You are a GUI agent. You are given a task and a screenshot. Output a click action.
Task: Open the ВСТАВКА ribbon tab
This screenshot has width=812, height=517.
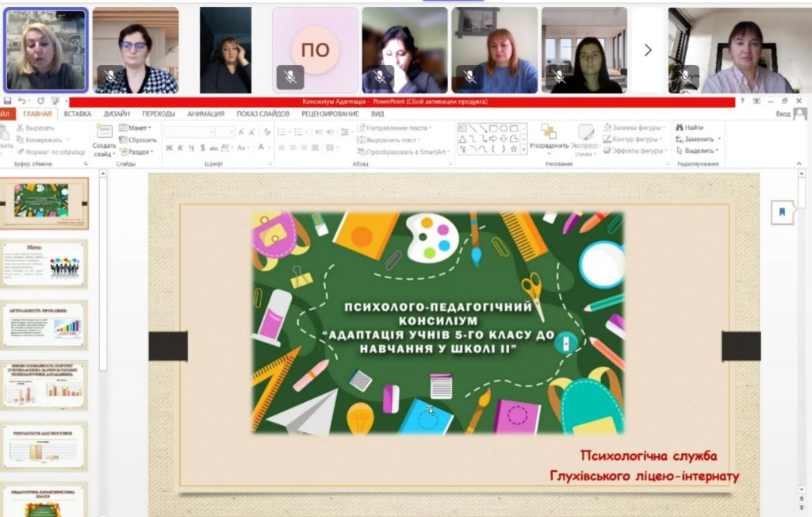click(x=78, y=113)
